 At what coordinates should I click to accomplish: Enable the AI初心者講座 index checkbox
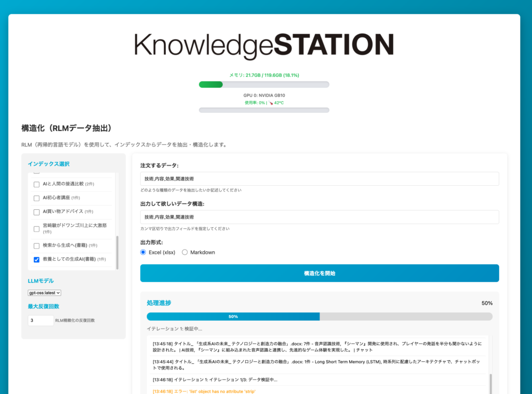[36, 198]
